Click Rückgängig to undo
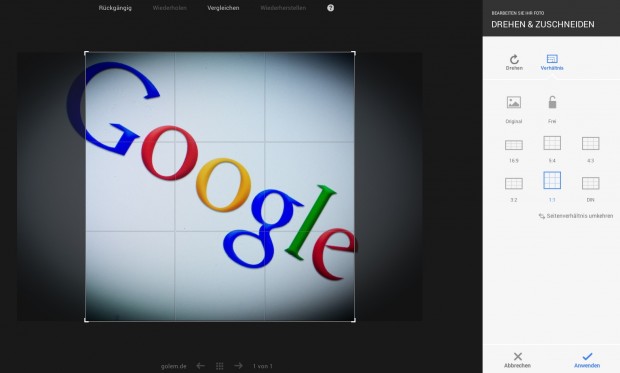 [115, 8]
